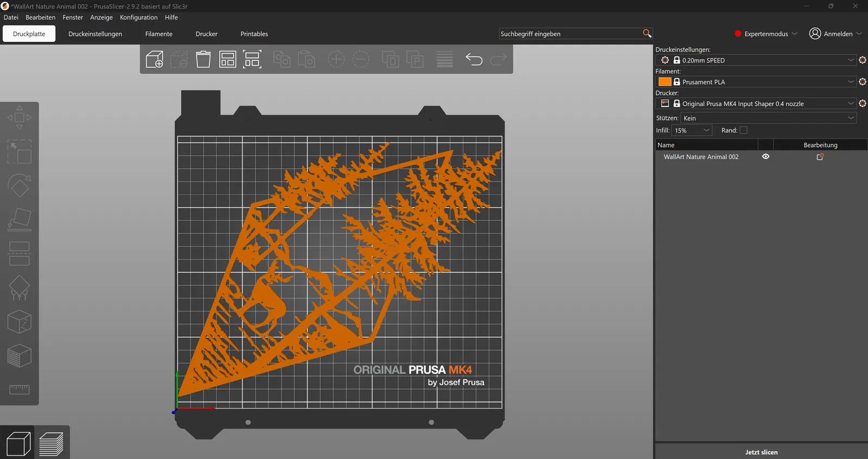Click the Arrange selection toolbar icon
The height and width of the screenshot is (459, 868).
[252, 59]
